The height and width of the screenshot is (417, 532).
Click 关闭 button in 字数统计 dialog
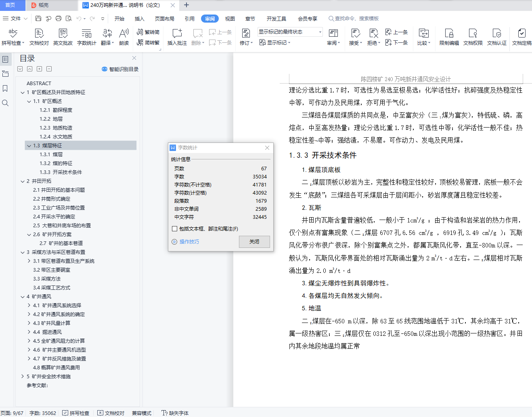254,242
